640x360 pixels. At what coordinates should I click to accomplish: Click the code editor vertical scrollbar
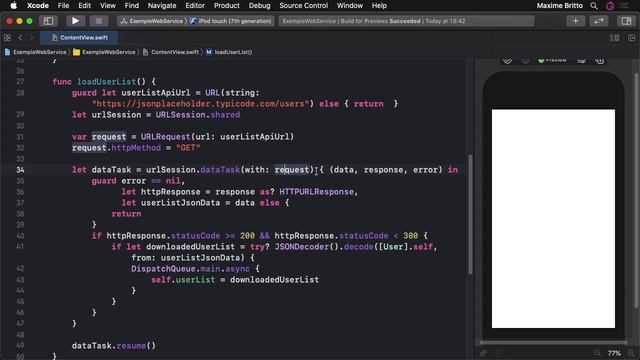point(470,214)
